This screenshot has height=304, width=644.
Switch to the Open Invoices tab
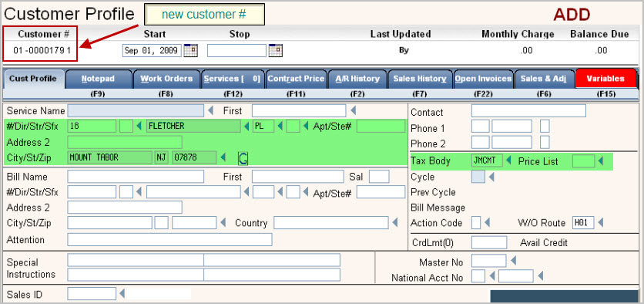tap(483, 79)
